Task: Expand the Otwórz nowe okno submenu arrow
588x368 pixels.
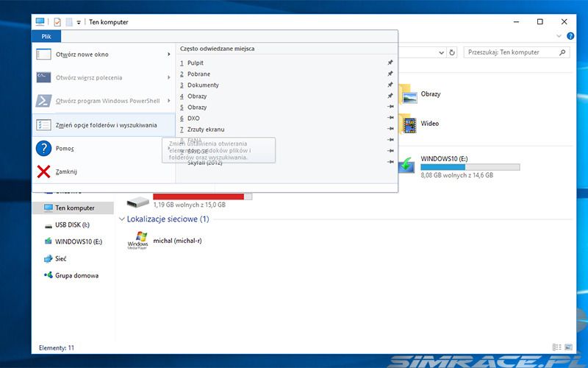Action: [x=169, y=54]
